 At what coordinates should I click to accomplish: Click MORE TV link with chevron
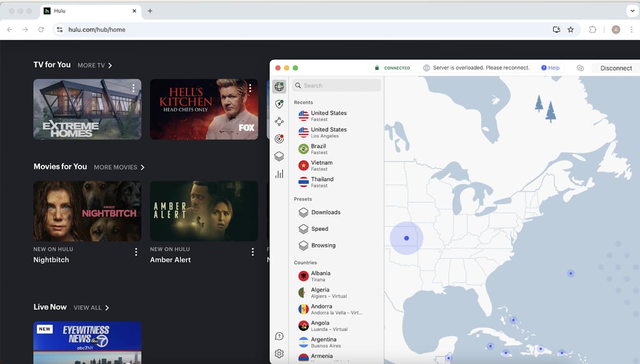pyautogui.click(x=95, y=65)
